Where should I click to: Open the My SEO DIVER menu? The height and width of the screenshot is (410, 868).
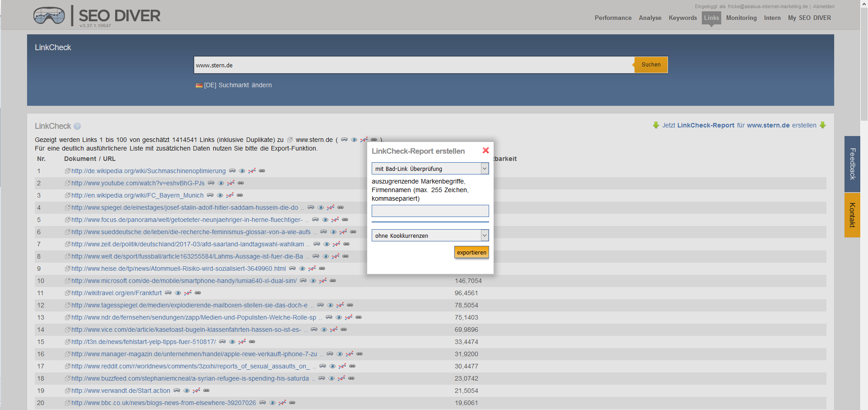tap(809, 18)
